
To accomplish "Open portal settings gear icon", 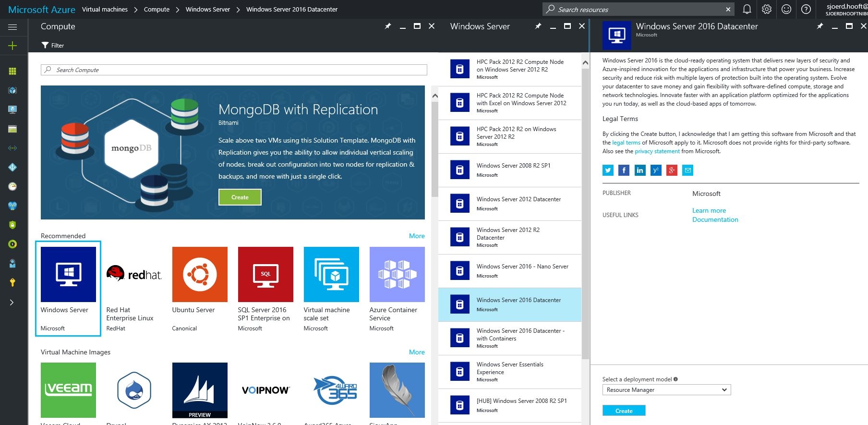I will [x=767, y=9].
